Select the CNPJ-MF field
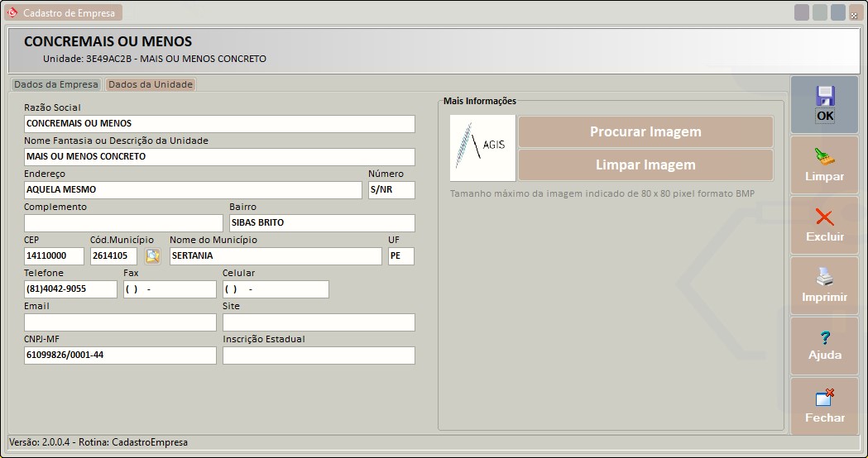868x458 pixels. tap(120, 355)
